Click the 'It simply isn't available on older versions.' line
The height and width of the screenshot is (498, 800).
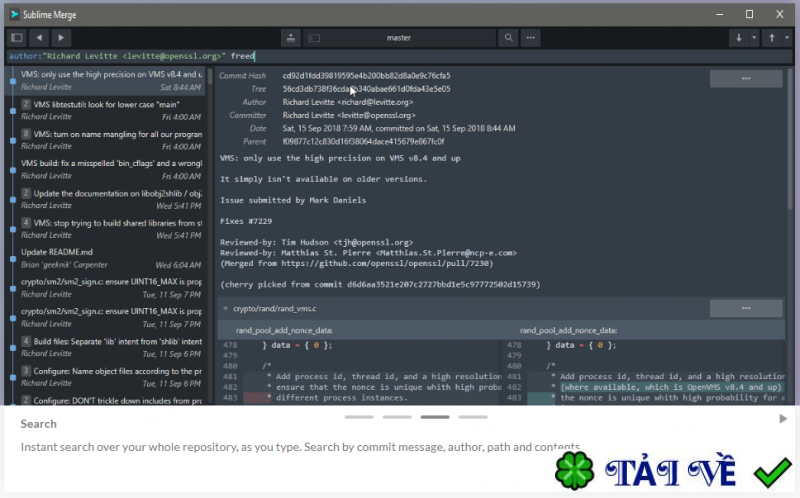coord(323,179)
